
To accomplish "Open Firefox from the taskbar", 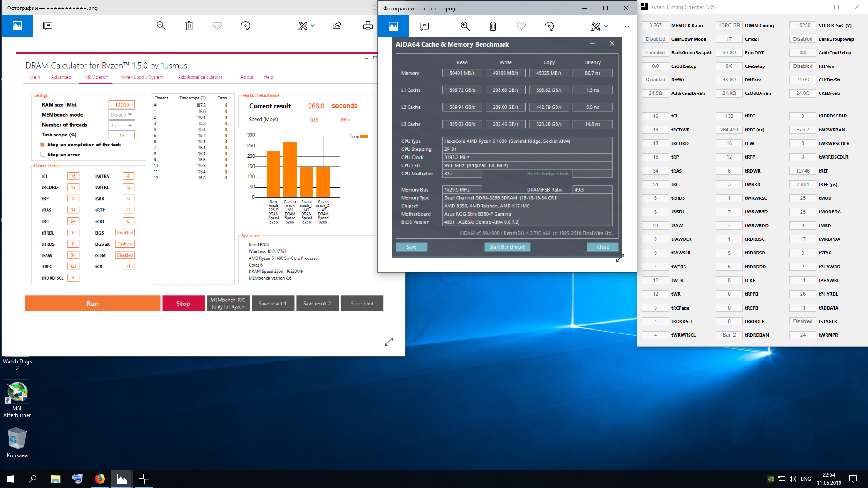I will click(99, 479).
